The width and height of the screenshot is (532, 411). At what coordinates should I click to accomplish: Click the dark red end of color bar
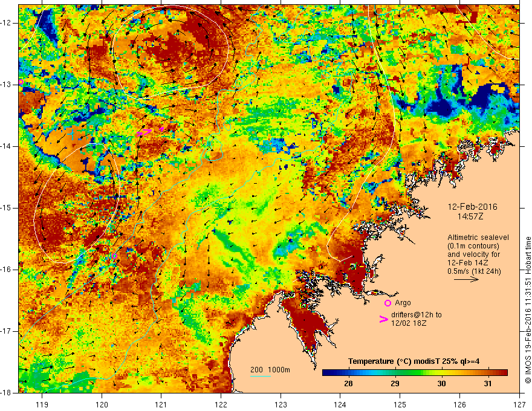(x=503, y=373)
